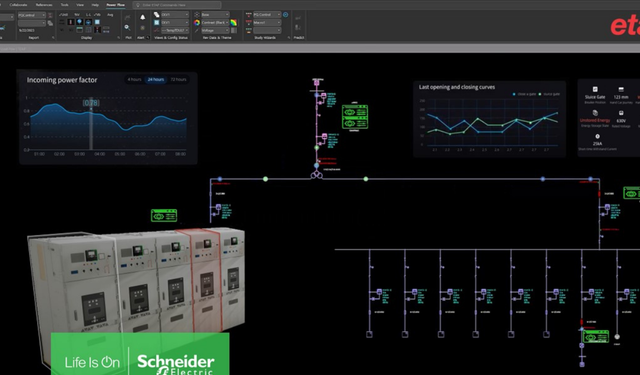
Task: Open the first DLV1 dropdown in Views group
Action: pos(175,15)
